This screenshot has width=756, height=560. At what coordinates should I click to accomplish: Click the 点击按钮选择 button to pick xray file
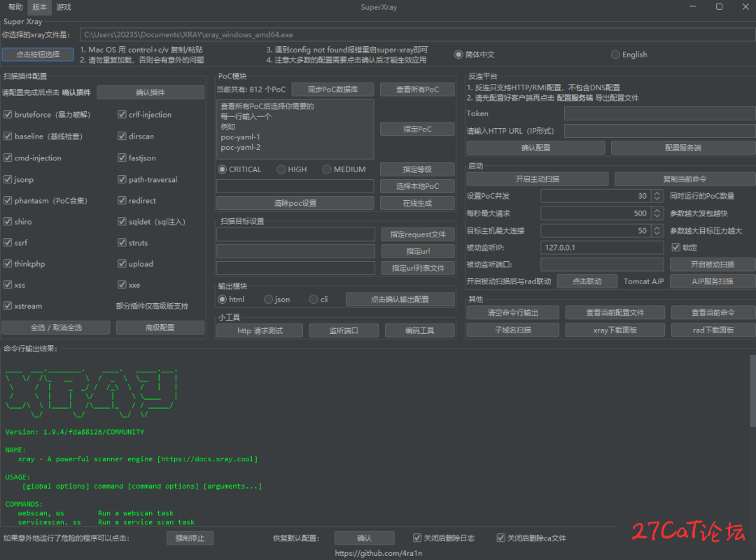(x=38, y=55)
